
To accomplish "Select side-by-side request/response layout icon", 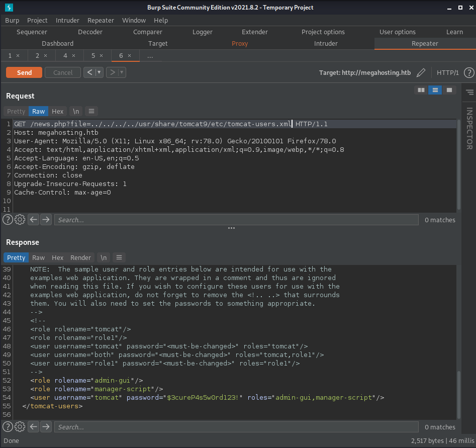I will 421,90.
